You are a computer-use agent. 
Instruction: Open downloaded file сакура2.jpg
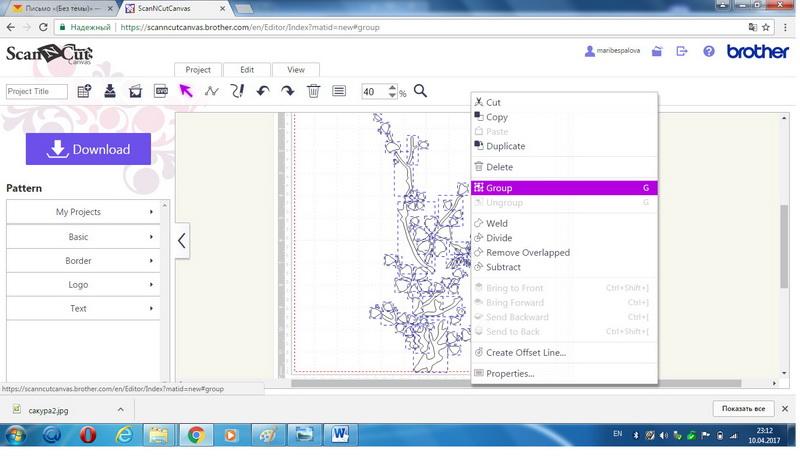[48, 411]
